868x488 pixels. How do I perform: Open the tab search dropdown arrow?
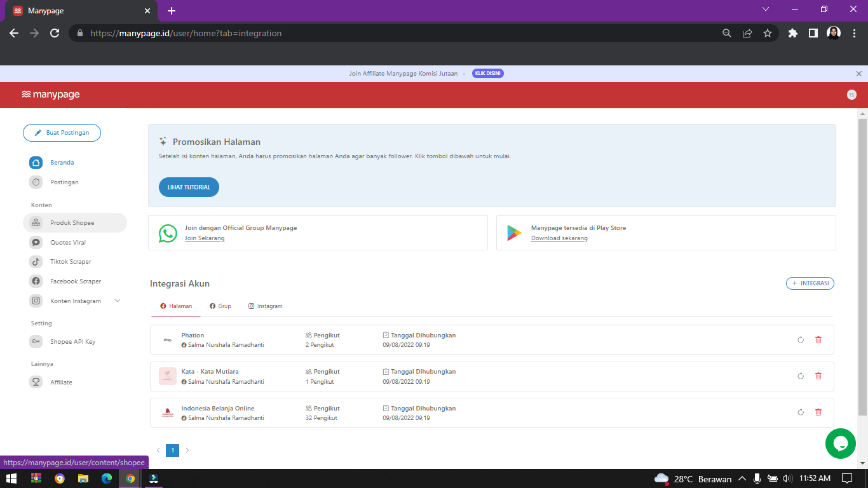click(766, 9)
